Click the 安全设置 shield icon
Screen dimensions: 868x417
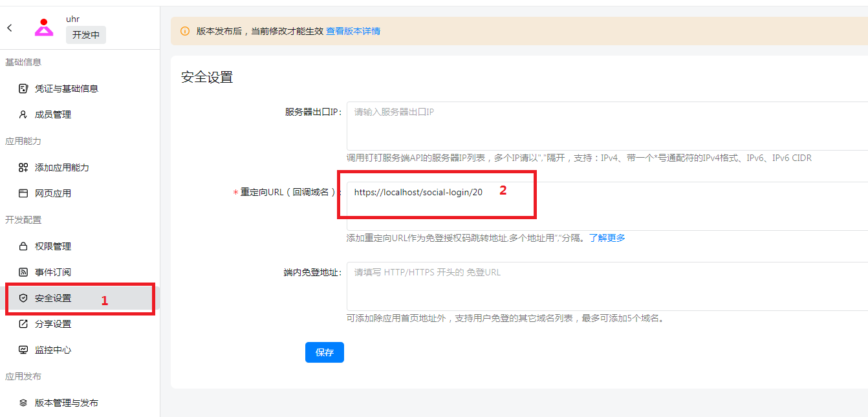tap(23, 298)
